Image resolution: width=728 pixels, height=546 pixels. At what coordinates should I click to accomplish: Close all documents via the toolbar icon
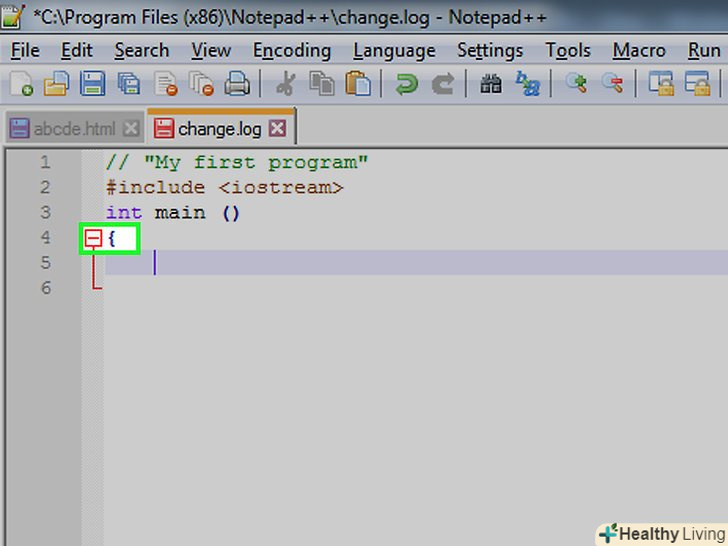[x=202, y=84]
